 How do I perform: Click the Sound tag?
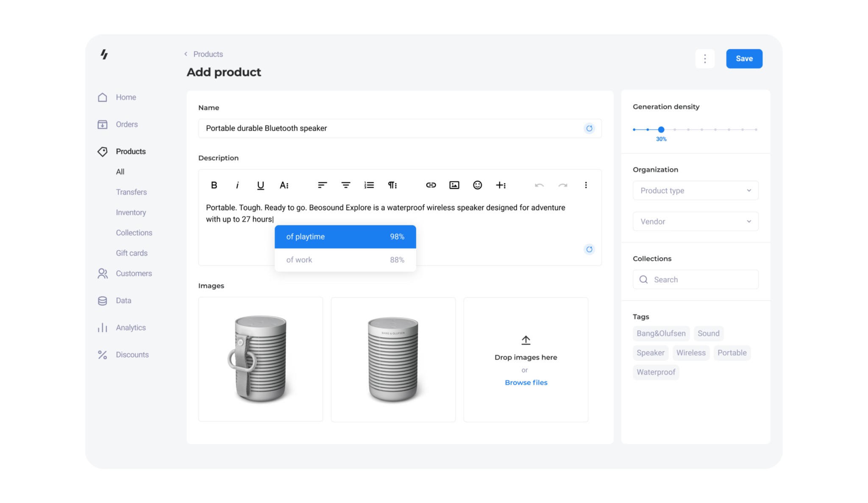pyautogui.click(x=708, y=333)
